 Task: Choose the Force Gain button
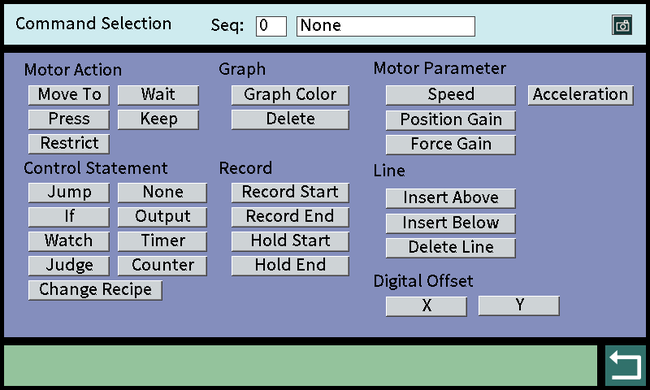tap(451, 145)
